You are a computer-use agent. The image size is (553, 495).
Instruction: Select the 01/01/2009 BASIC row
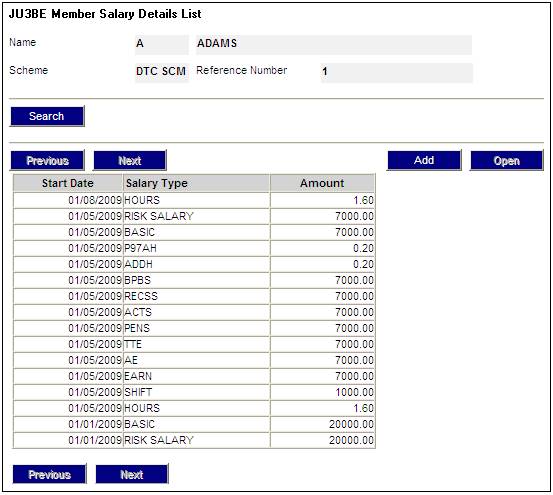coord(194,424)
